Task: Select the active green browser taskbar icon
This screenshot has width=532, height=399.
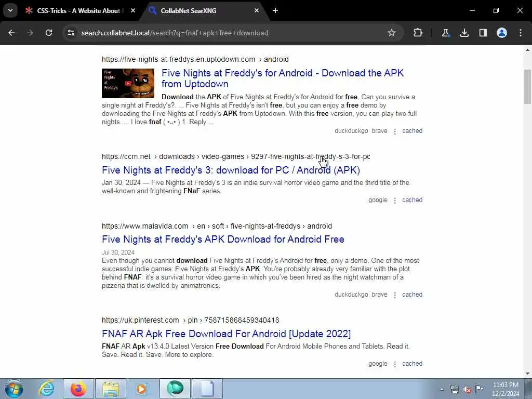Action: (x=175, y=389)
